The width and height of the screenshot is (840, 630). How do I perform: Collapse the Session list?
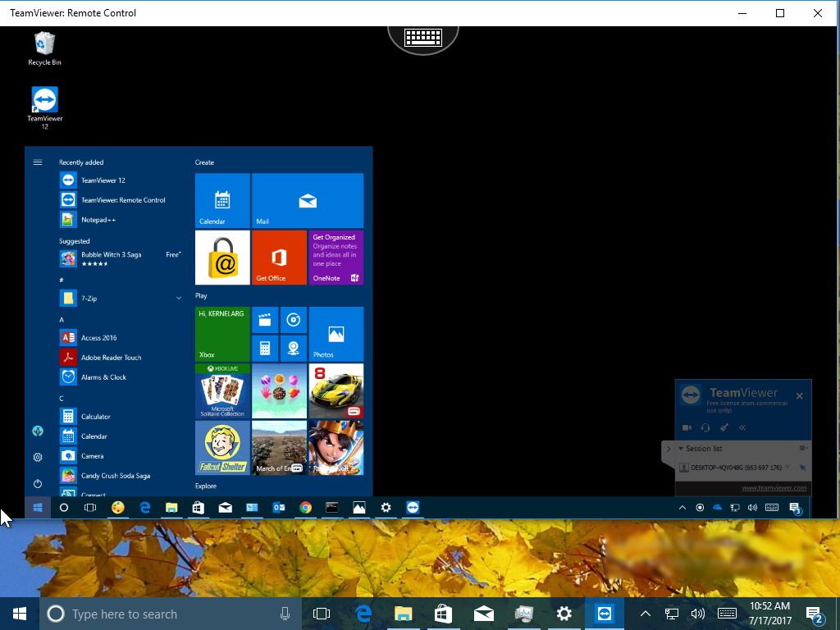pos(681,448)
